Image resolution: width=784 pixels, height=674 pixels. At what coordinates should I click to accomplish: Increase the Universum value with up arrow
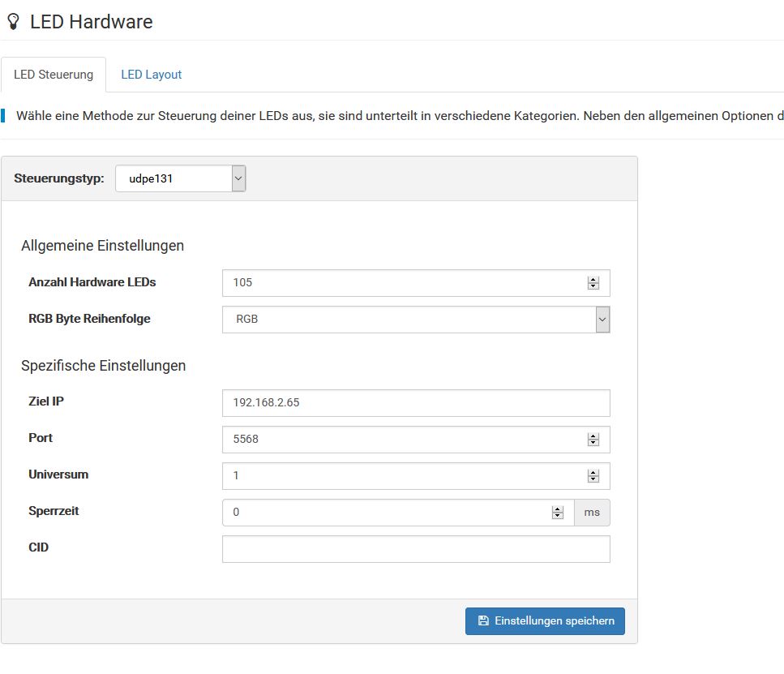pos(593,473)
